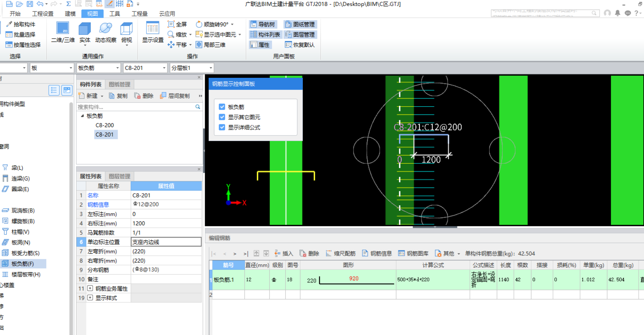The image size is (644, 335).
Task: Open the 工程量 ribbon tab
Action: pyautogui.click(x=139, y=13)
